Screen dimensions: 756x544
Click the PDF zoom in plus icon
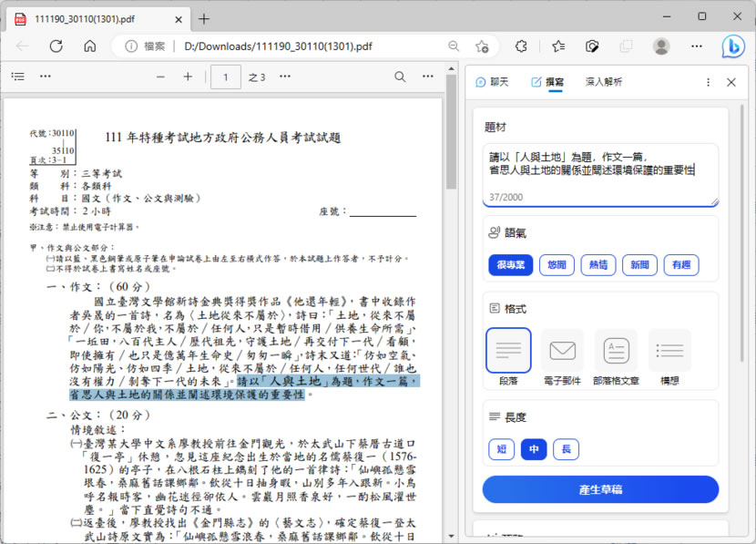(x=188, y=77)
